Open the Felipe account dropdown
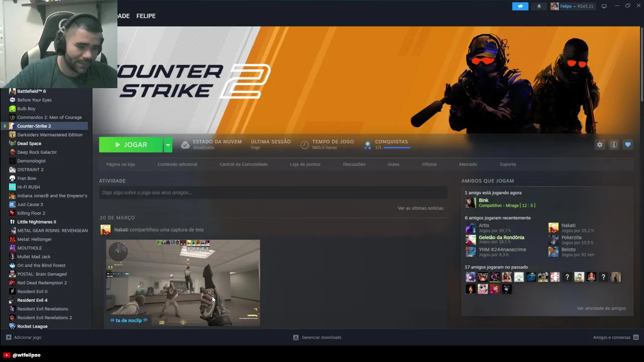The width and height of the screenshot is (644, 362). click(x=572, y=6)
